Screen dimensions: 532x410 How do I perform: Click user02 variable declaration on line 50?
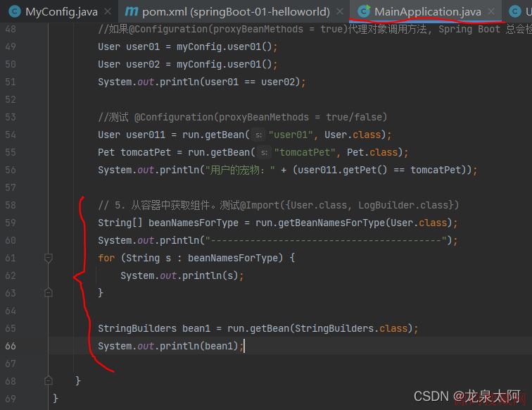pyautogui.click(x=142, y=64)
